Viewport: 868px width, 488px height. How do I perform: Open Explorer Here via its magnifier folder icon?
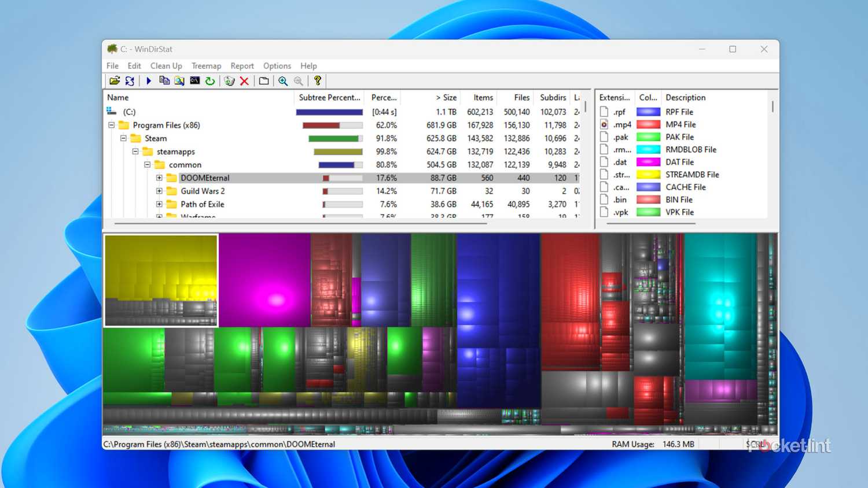(179, 81)
